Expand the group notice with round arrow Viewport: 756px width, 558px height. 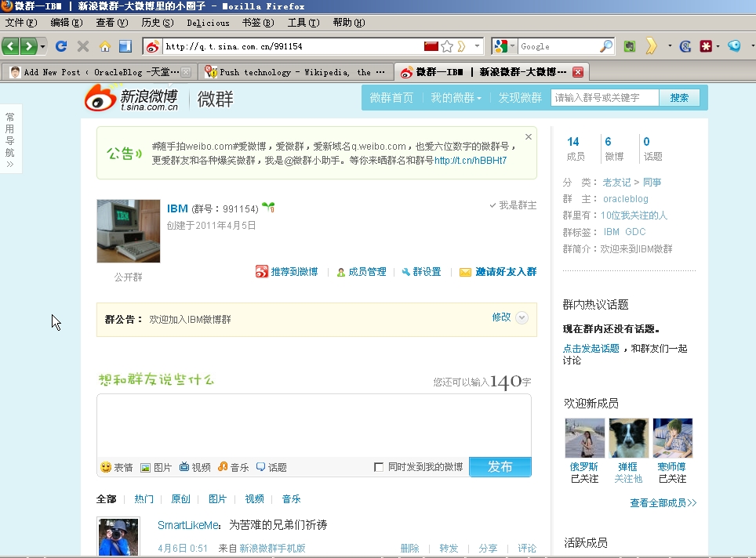coord(522,317)
